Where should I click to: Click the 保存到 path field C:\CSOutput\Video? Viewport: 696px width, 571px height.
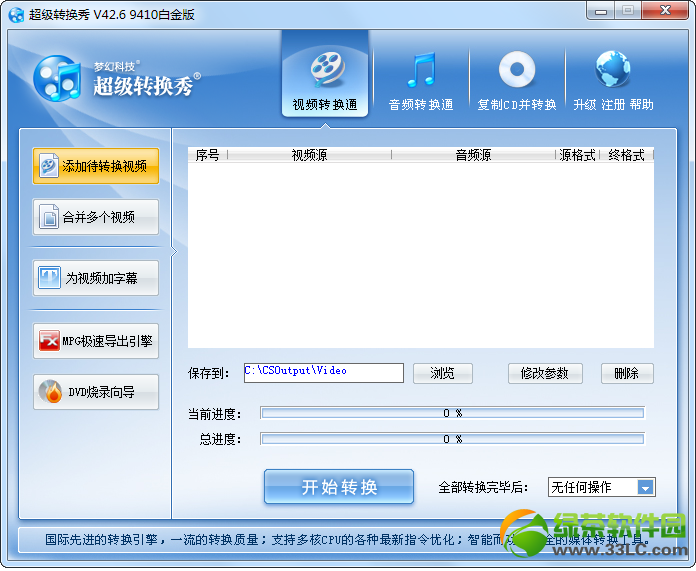click(x=324, y=373)
